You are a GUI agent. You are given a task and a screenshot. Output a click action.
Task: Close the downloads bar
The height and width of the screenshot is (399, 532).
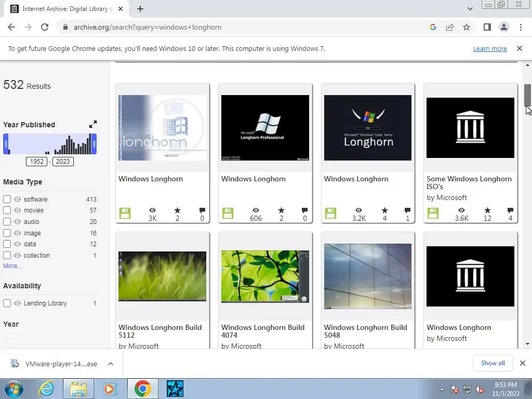click(x=523, y=363)
